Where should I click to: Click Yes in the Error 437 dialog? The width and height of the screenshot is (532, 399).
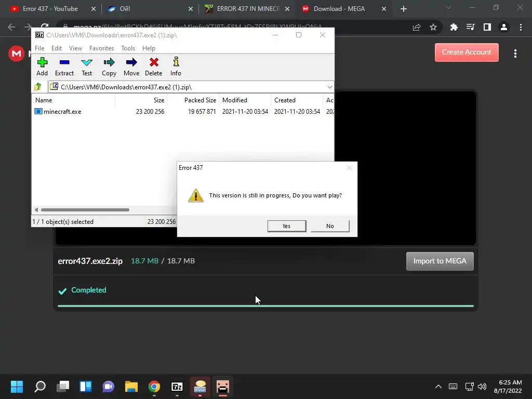pos(287,226)
